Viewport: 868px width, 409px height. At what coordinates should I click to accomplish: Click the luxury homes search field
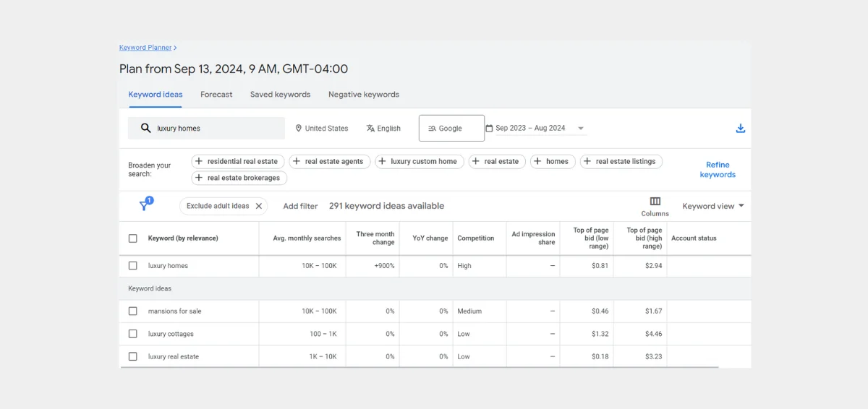click(x=206, y=128)
